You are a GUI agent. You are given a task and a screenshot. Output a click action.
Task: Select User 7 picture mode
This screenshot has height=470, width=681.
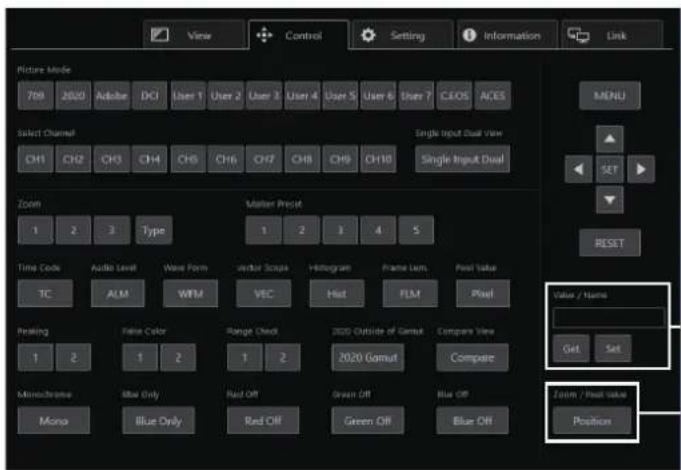(416, 96)
